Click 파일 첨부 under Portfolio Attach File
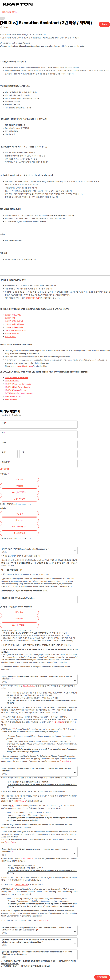This screenshot has height=980, width=110. pos(19,612)
